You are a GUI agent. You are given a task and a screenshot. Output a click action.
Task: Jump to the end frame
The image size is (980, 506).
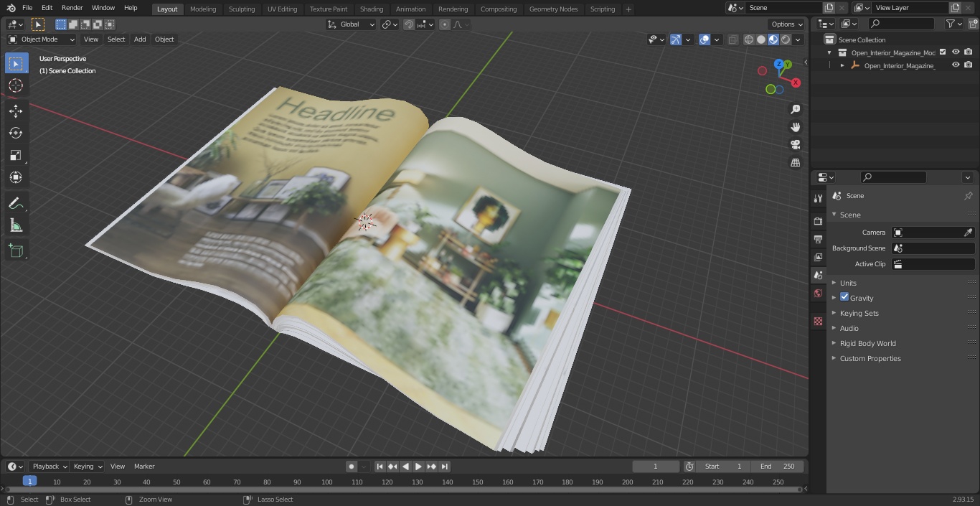(x=444, y=467)
